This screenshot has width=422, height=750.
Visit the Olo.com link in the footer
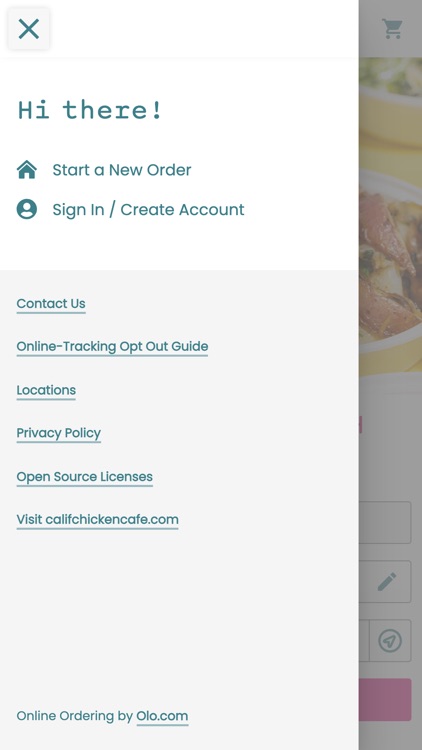pyautogui.click(x=162, y=716)
